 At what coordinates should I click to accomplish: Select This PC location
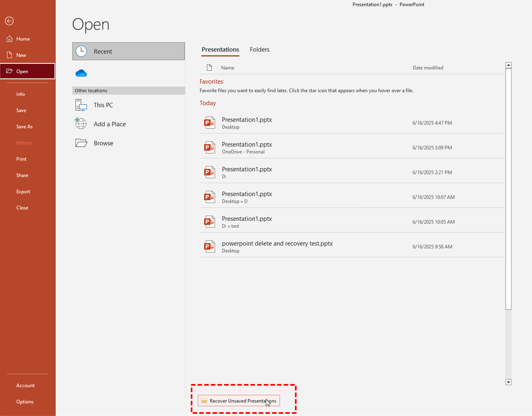point(128,105)
